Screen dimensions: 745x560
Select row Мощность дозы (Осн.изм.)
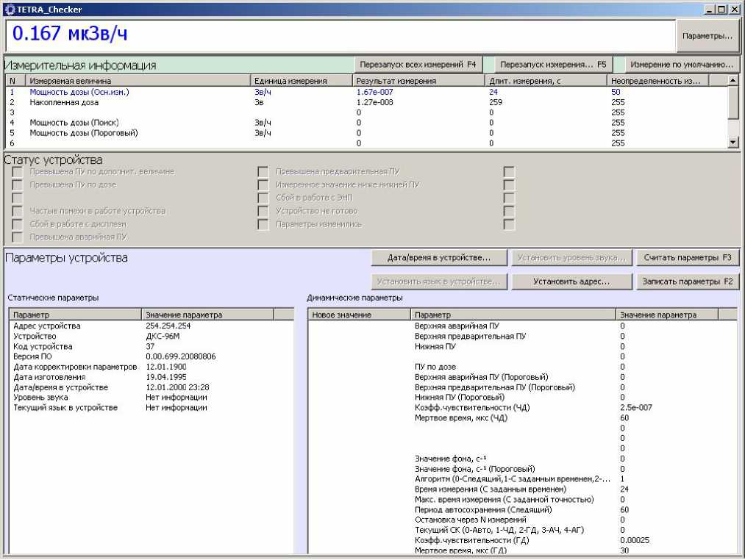(367, 92)
